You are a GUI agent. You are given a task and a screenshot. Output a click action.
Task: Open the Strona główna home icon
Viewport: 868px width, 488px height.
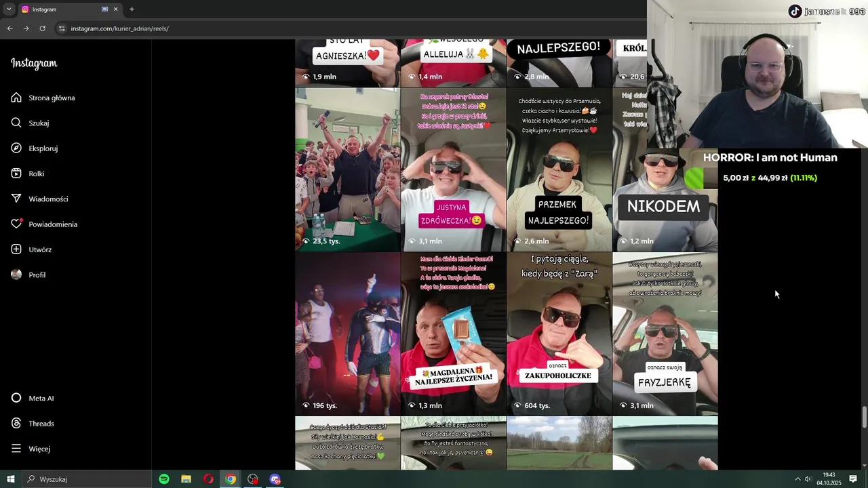[16, 98]
